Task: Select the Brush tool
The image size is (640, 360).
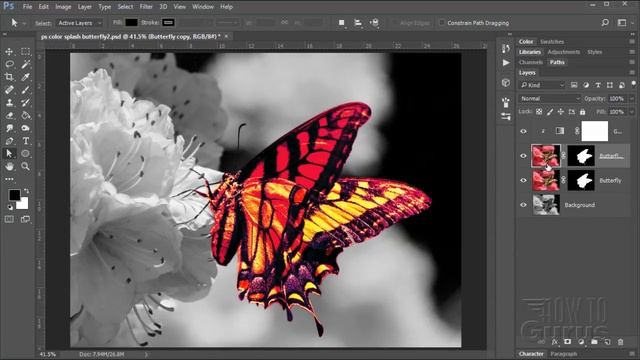Action: [25, 90]
